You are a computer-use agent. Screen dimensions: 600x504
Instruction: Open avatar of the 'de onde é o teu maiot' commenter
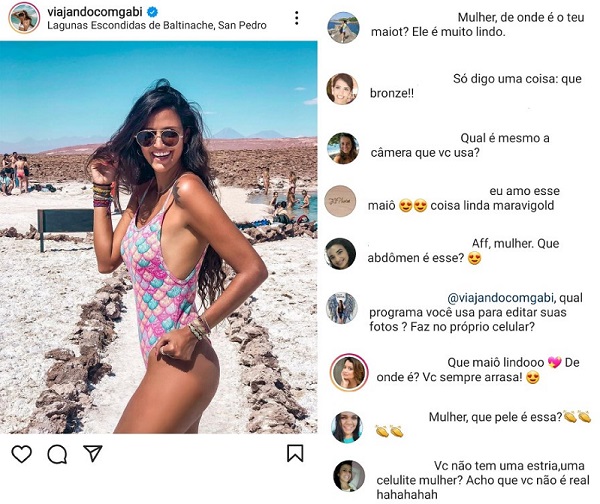click(343, 27)
